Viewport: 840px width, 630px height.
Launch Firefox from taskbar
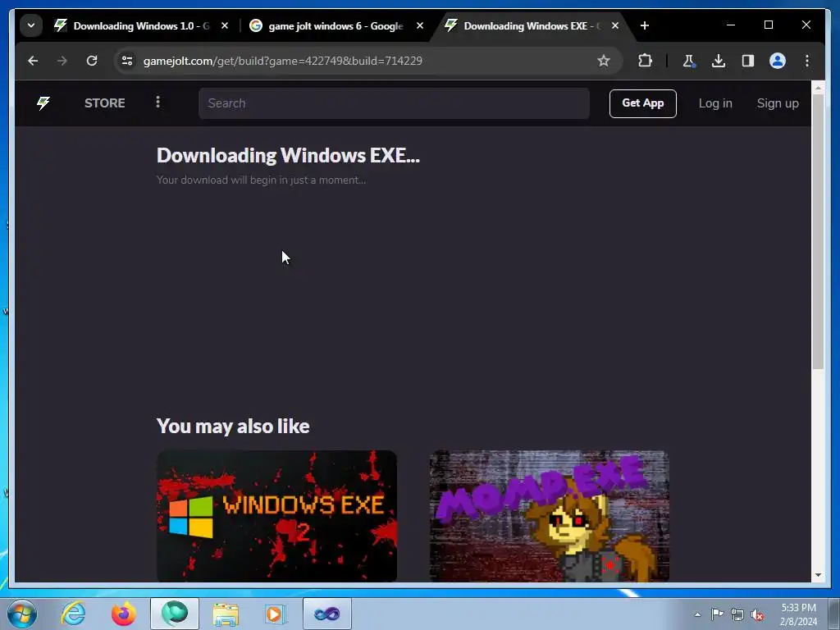click(124, 614)
